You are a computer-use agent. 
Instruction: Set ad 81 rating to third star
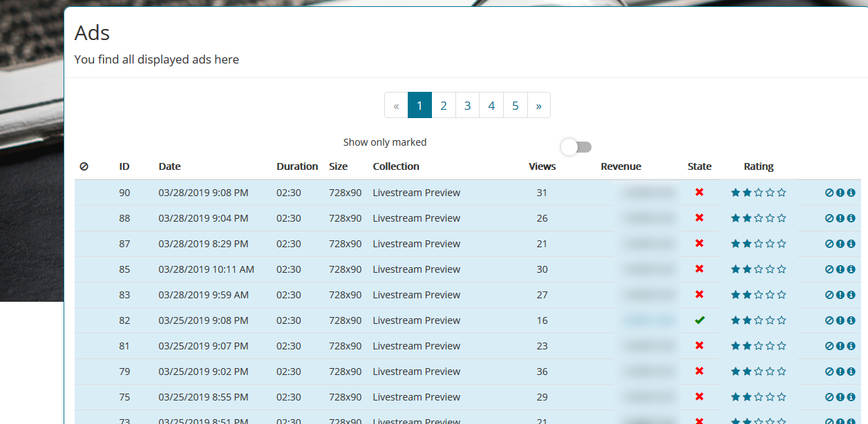point(759,347)
